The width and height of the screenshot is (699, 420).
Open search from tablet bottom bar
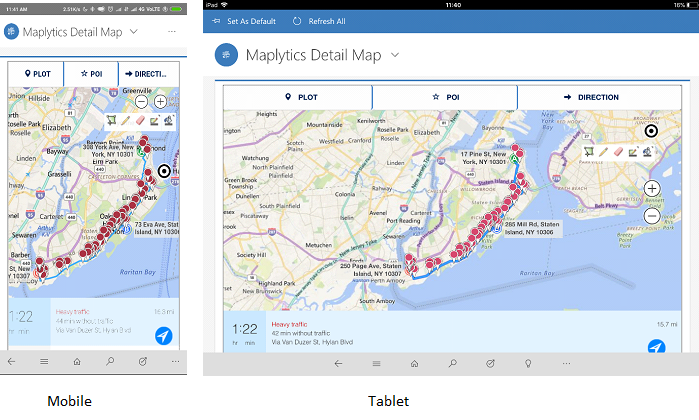pyautogui.click(x=452, y=363)
